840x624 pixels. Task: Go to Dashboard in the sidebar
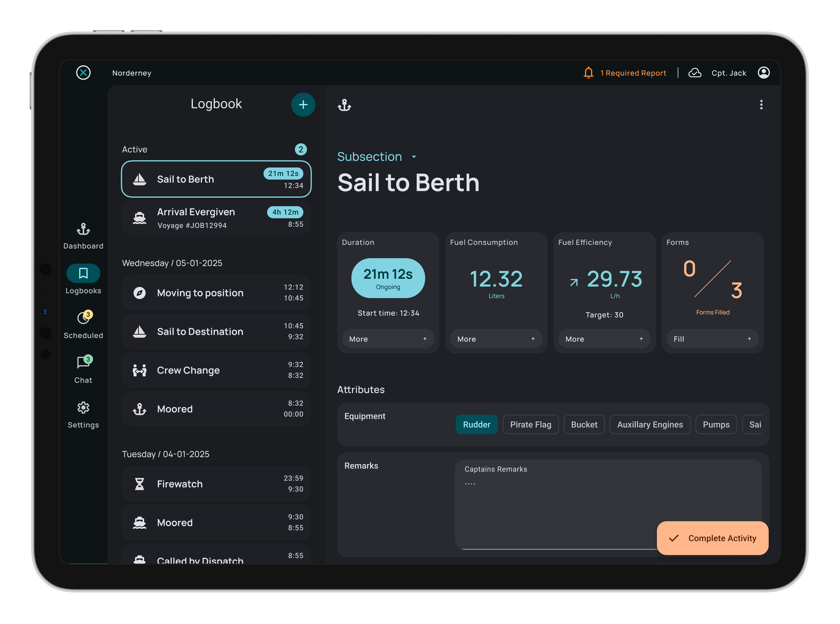tap(83, 236)
